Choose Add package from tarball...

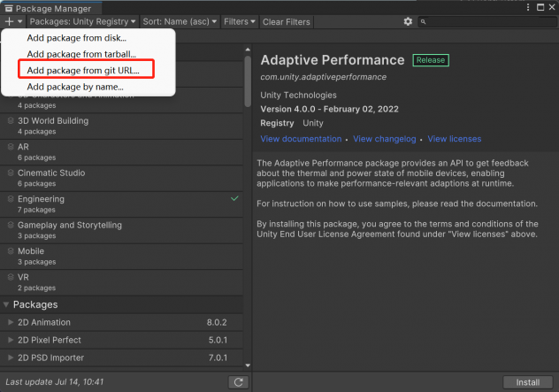[81, 54]
